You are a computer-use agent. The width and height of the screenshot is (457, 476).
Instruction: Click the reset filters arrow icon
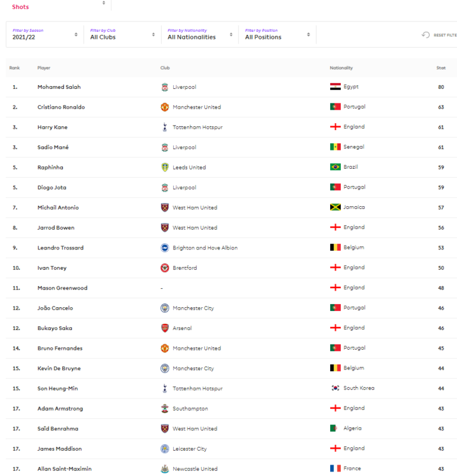[426, 35]
